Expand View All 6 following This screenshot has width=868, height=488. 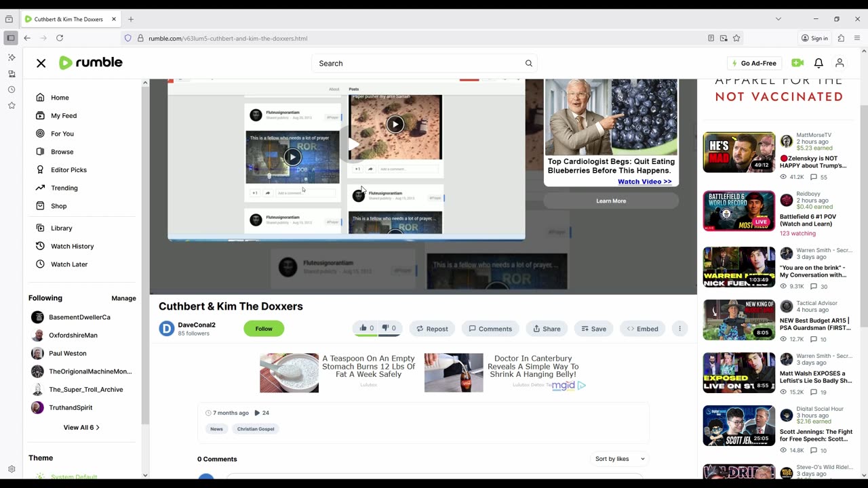[x=81, y=428]
